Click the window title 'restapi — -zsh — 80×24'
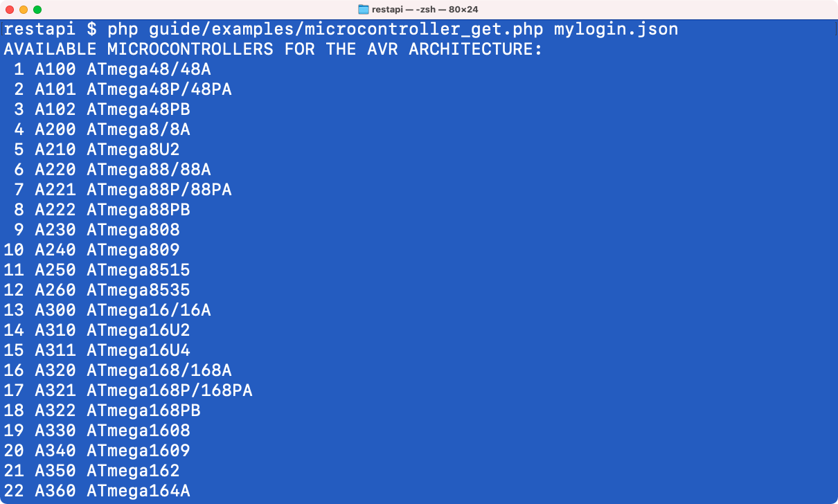This screenshot has height=504, width=838. [x=425, y=10]
